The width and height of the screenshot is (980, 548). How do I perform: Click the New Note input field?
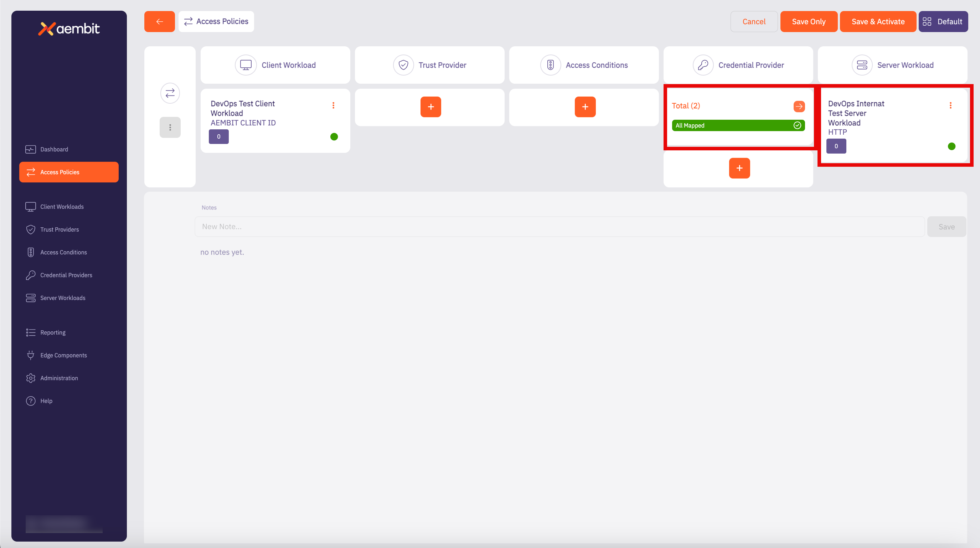(559, 227)
